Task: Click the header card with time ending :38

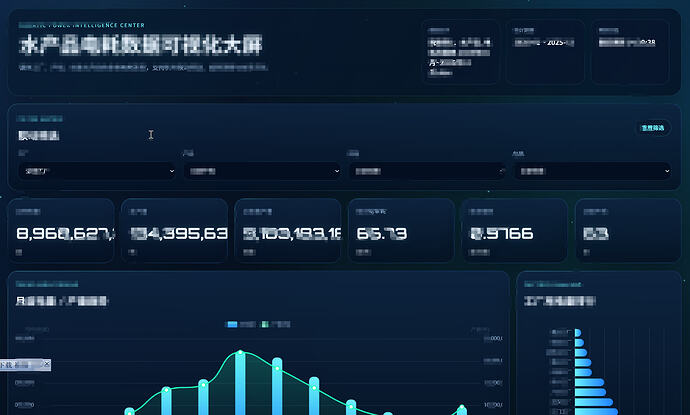Action: click(x=630, y=51)
